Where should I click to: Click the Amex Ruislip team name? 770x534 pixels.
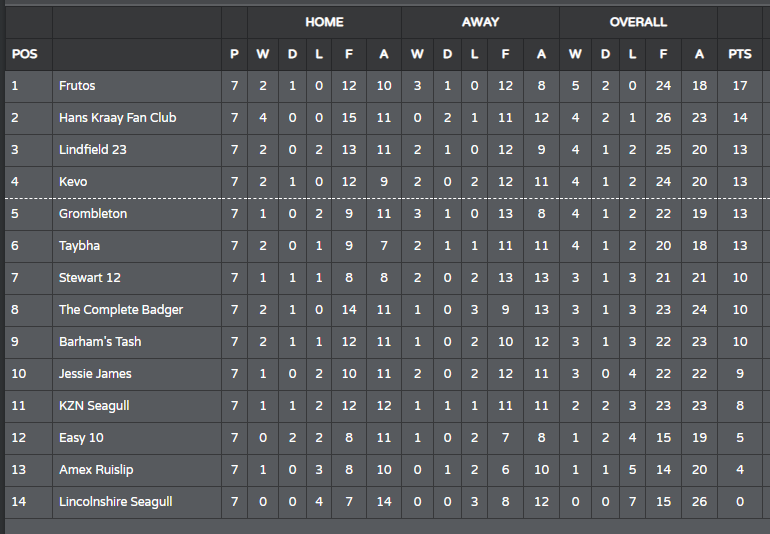click(96, 470)
